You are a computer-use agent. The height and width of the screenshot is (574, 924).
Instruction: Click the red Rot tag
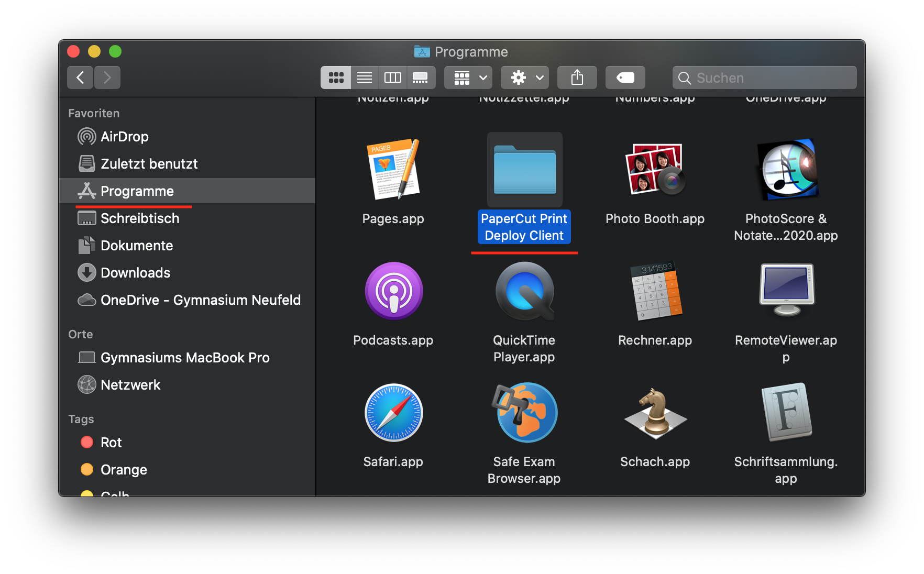tap(111, 443)
